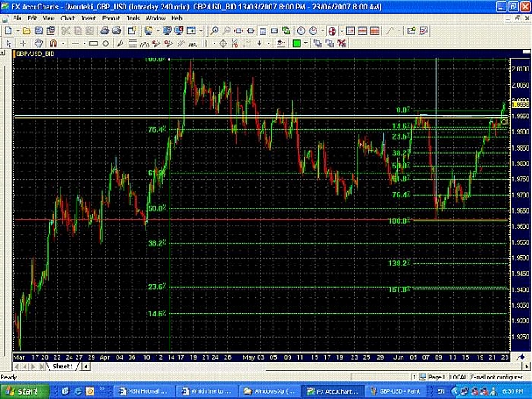Select the arrow pointer tool

[9, 43]
